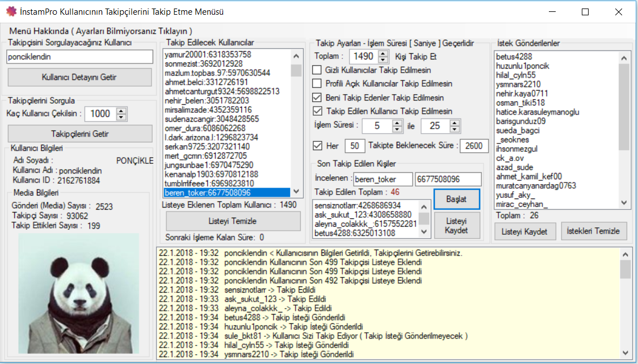Decrease İşlem Süresi minimum with down arrow

[397, 129]
